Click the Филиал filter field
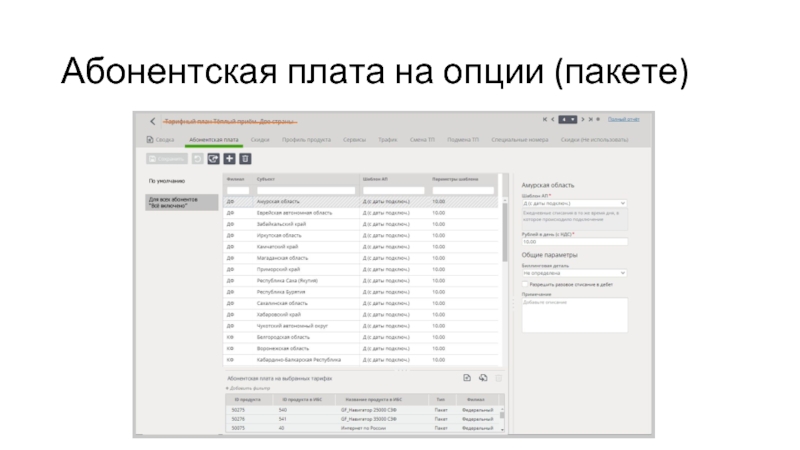Viewport: 800px width, 450px height. pyautogui.click(x=238, y=190)
